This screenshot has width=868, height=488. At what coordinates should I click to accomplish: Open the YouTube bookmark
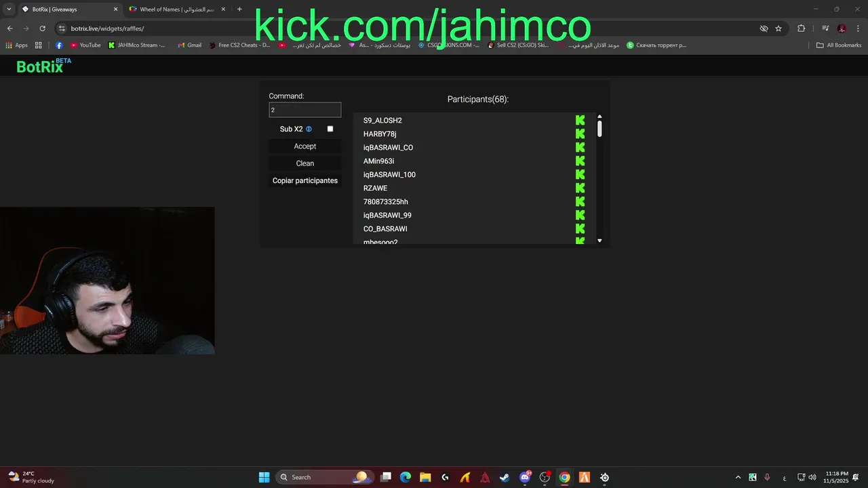[x=85, y=45]
